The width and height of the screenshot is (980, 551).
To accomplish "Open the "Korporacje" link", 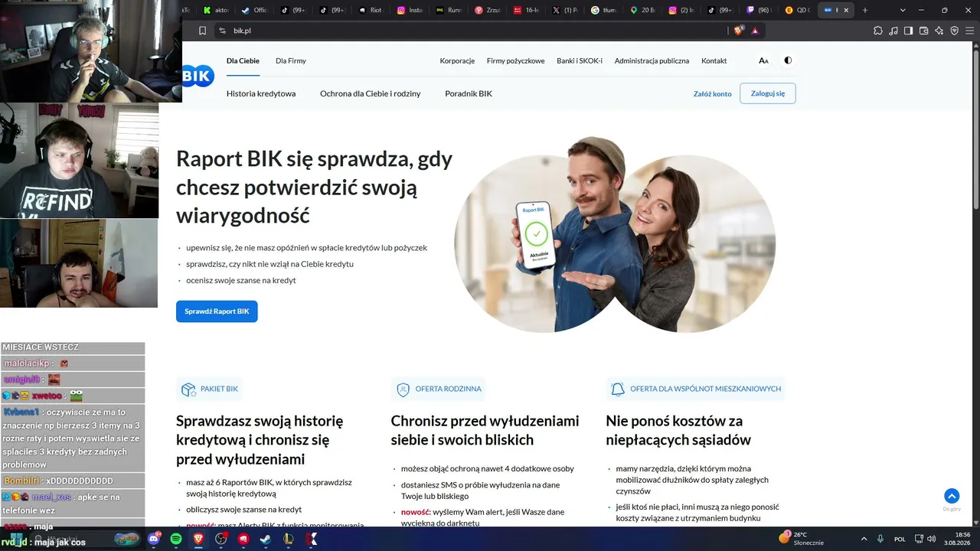I will (x=457, y=60).
